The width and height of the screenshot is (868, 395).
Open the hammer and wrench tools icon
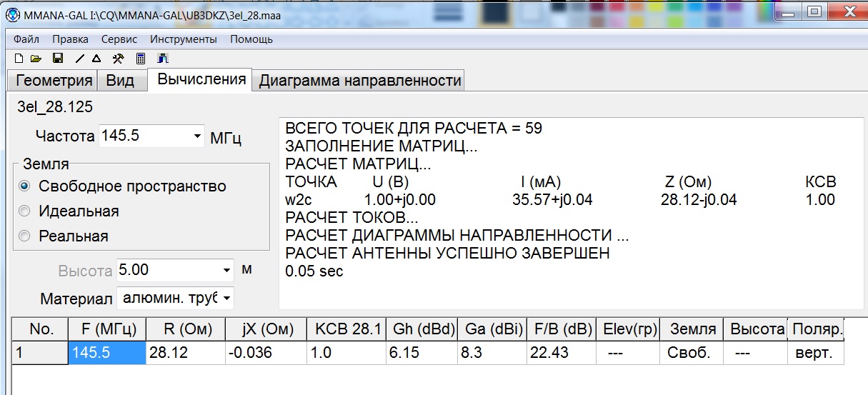coord(119,59)
